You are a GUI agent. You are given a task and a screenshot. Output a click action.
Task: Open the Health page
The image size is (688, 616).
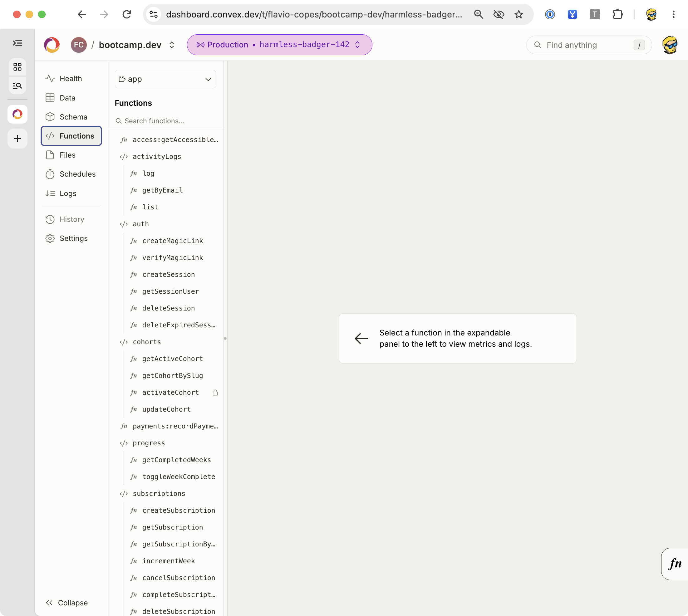(x=71, y=79)
